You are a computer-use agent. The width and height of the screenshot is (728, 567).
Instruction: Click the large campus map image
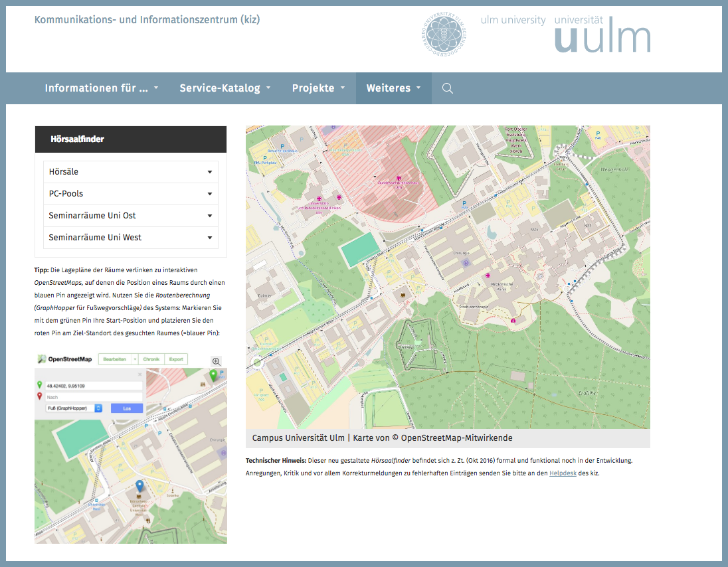pyautogui.click(x=448, y=277)
